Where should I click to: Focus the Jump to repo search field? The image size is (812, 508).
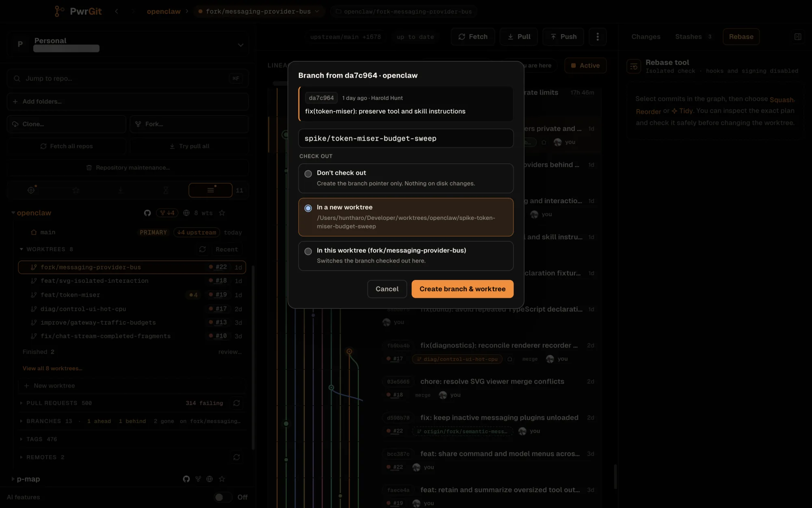[x=127, y=78]
